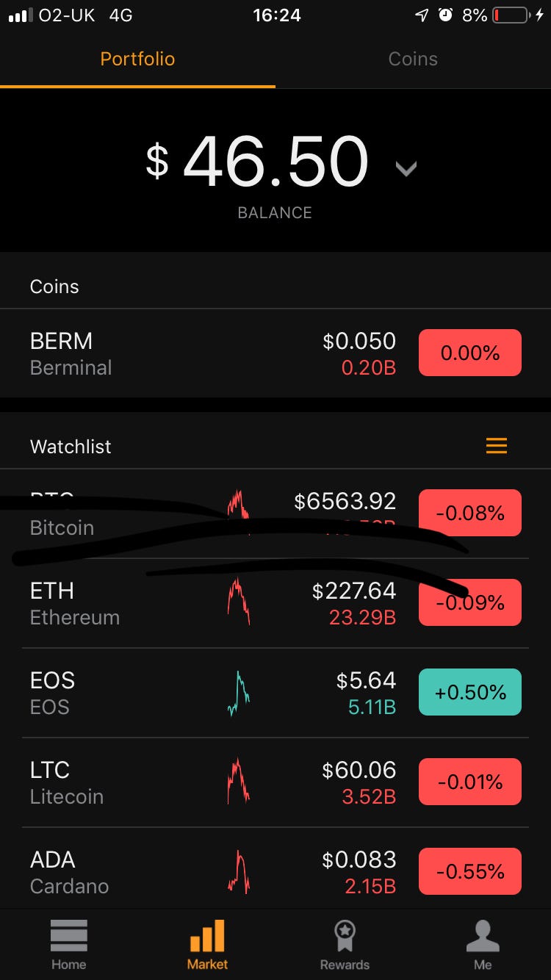Image resolution: width=551 pixels, height=980 pixels.
Task: Tap the LTC -0.01% badge
Action: coord(470,782)
